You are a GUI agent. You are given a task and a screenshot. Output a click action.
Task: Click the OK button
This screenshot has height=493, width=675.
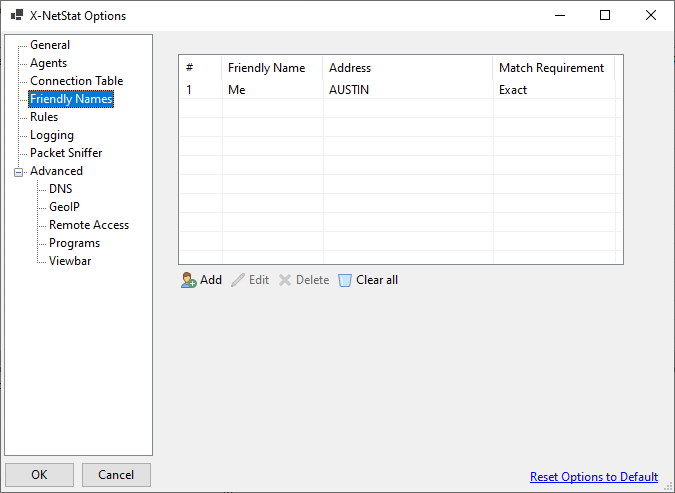(x=39, y=475)
